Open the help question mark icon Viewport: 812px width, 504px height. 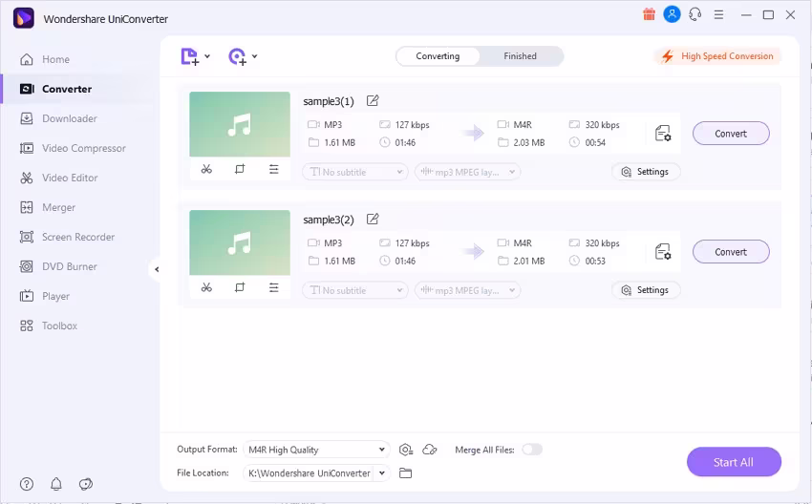pos(27,484)
